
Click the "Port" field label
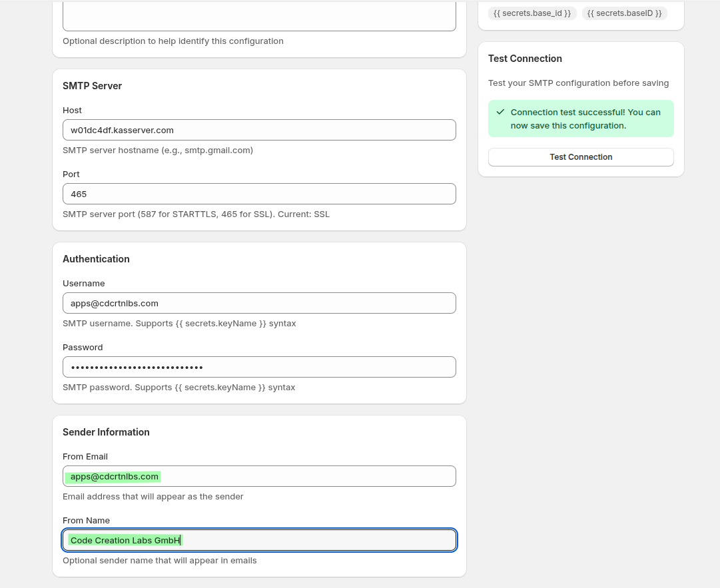pos(71,174)
